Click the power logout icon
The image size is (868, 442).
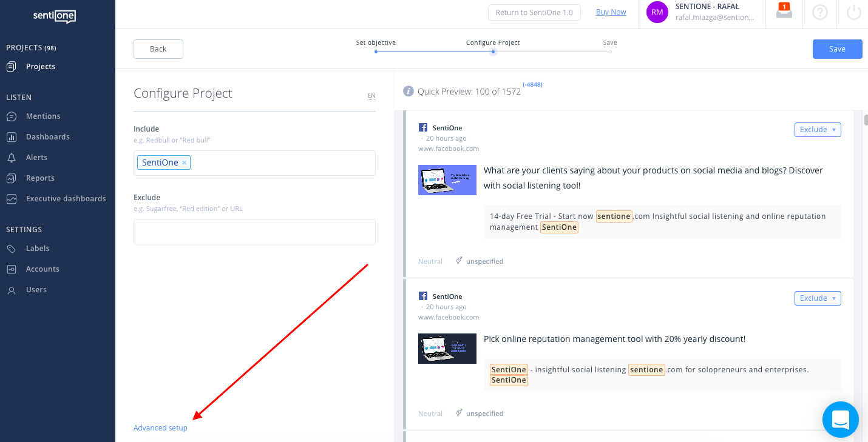(x=854, y=12)
